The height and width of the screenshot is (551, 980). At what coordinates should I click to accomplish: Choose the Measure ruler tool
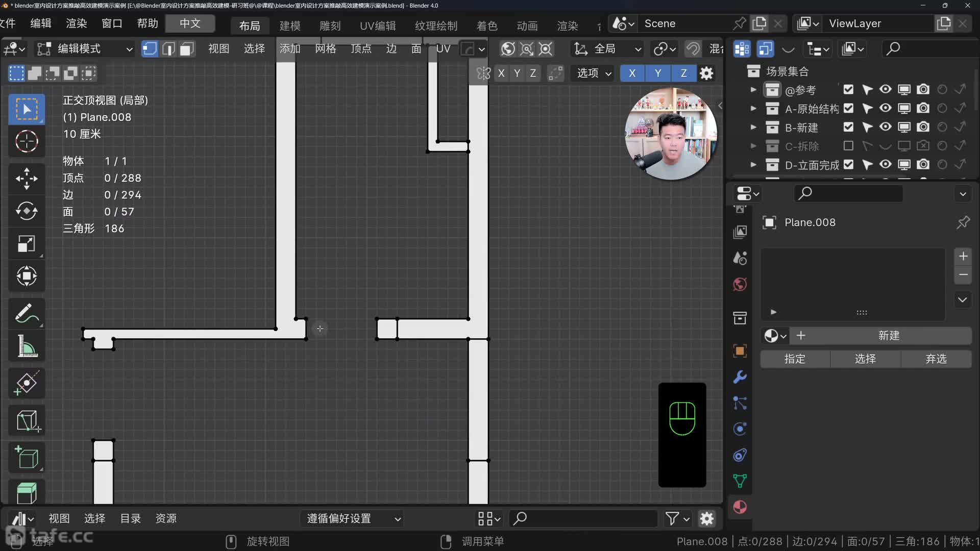(27, 346)
